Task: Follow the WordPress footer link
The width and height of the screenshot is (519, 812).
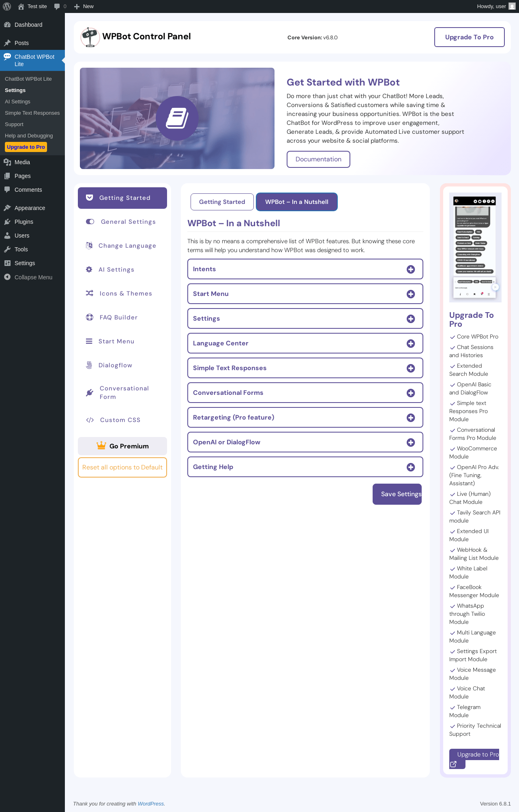Action: (x=151, y=804)
